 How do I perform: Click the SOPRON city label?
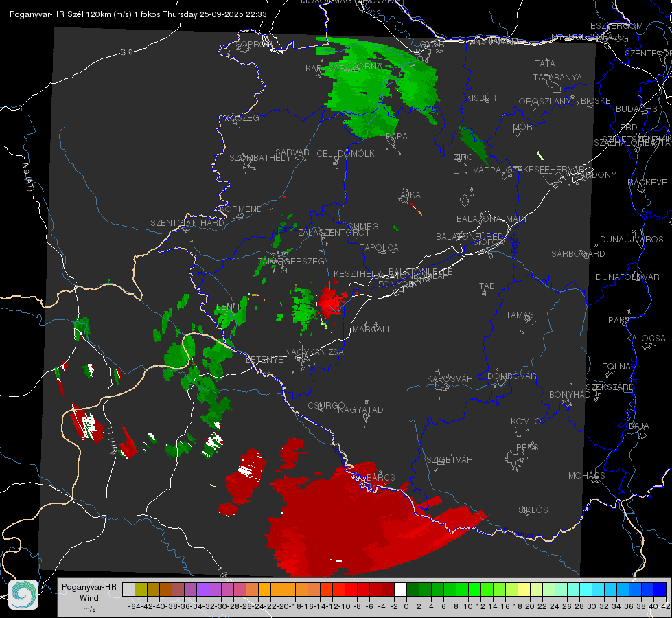coord(254,44)
